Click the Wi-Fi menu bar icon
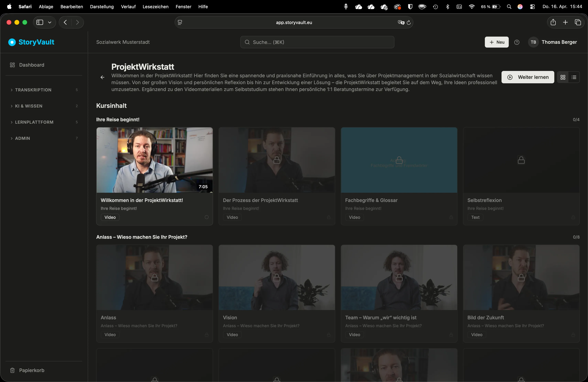Viewport: 588px width, 382px height. click(x=472, y=7)
